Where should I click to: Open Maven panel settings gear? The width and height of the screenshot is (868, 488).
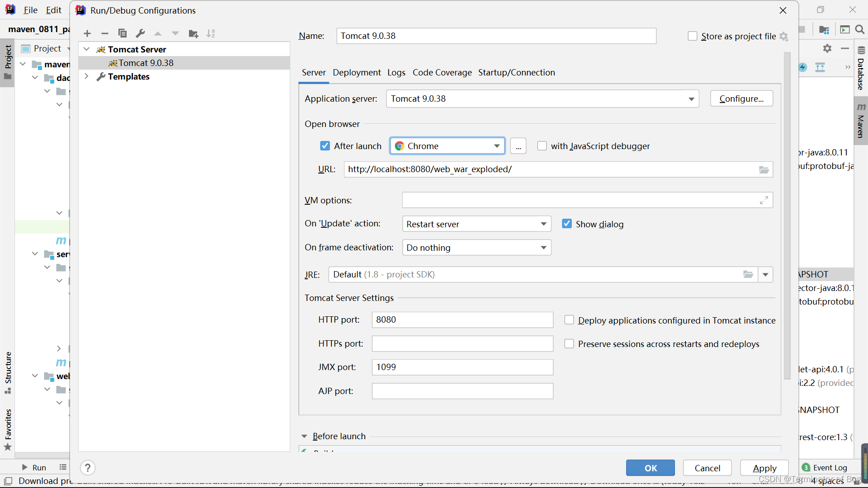click(x=827, y=48)
